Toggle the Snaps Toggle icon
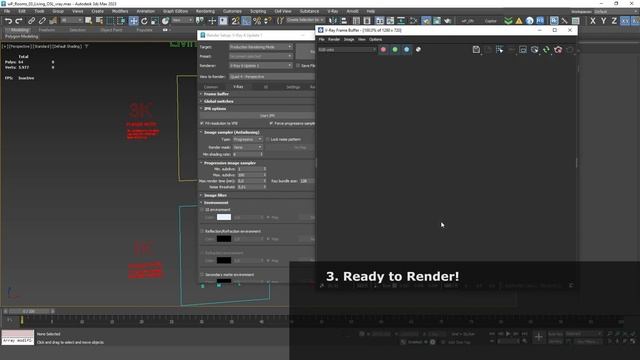 coord(236,20)
